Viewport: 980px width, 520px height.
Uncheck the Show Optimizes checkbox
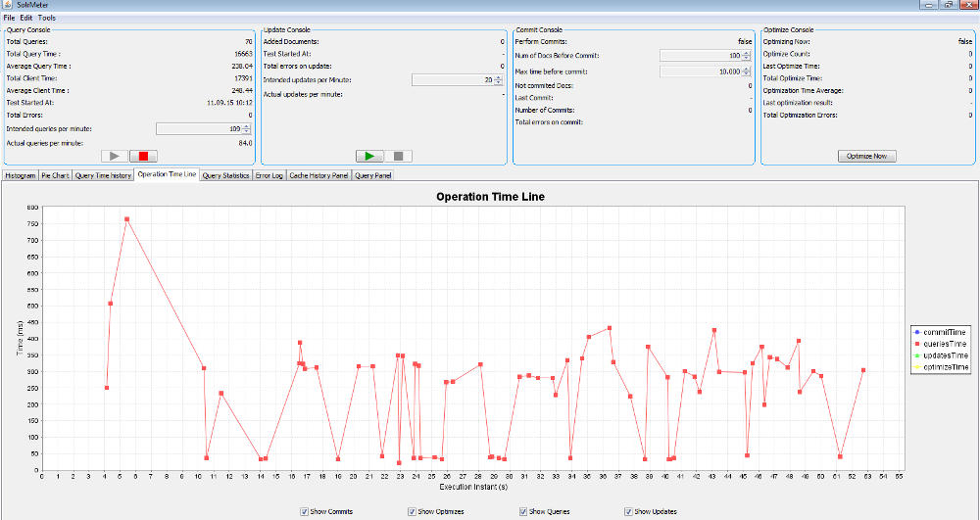411,511
